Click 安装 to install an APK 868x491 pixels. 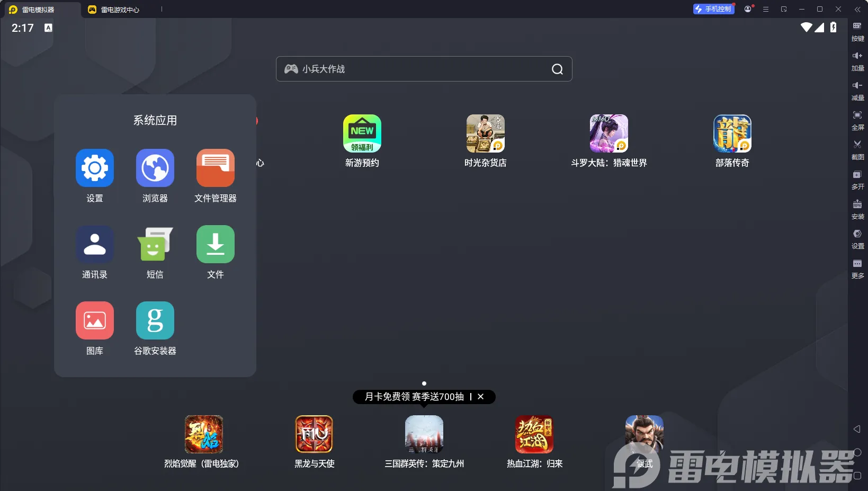pos(858,210)
